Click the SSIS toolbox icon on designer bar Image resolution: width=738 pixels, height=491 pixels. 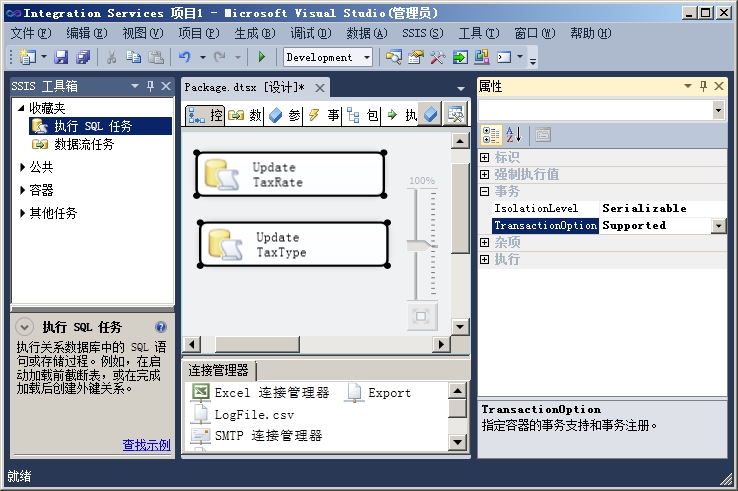point(456,114)
